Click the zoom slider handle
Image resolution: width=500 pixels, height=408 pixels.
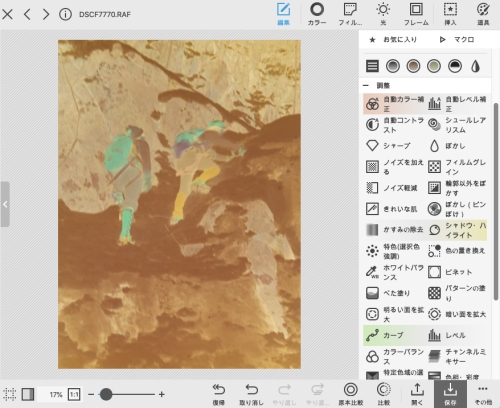pos(106,394)
